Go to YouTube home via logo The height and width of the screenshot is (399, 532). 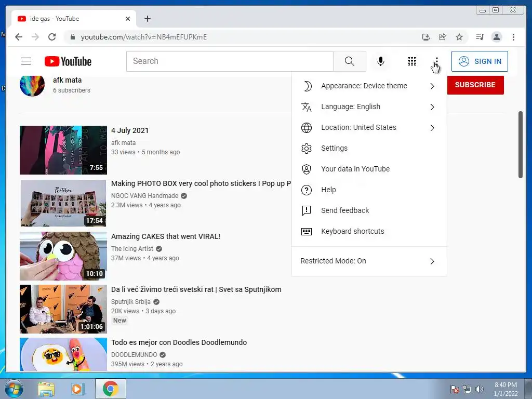click(68, 61)
